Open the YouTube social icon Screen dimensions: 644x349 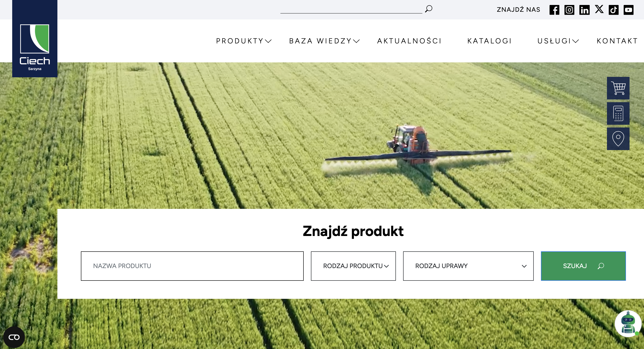(x=628, y=10)
